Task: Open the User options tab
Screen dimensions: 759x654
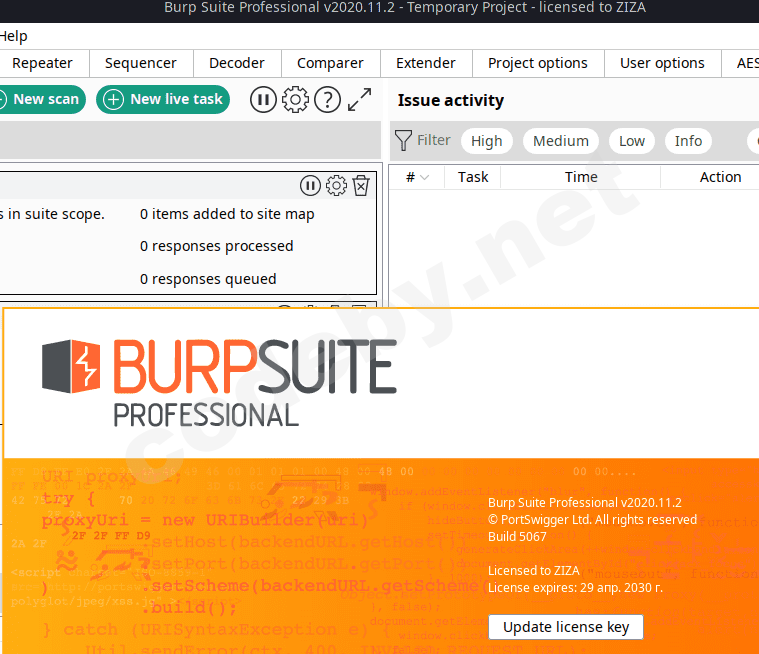Action: 662,63
